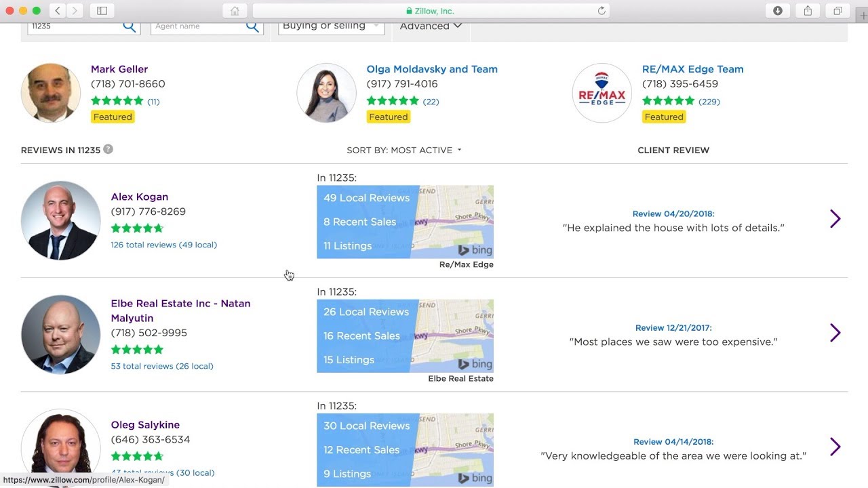Viewport: 868px width, 488px height.
Task: Open Review 04/20/2018 link
Action: pyautogui.click(x=673, y=213)
